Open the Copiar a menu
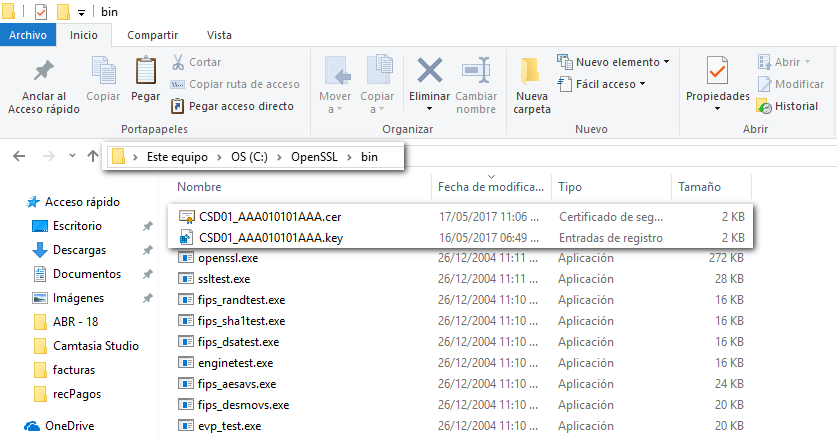 click(x=377, y=84)
